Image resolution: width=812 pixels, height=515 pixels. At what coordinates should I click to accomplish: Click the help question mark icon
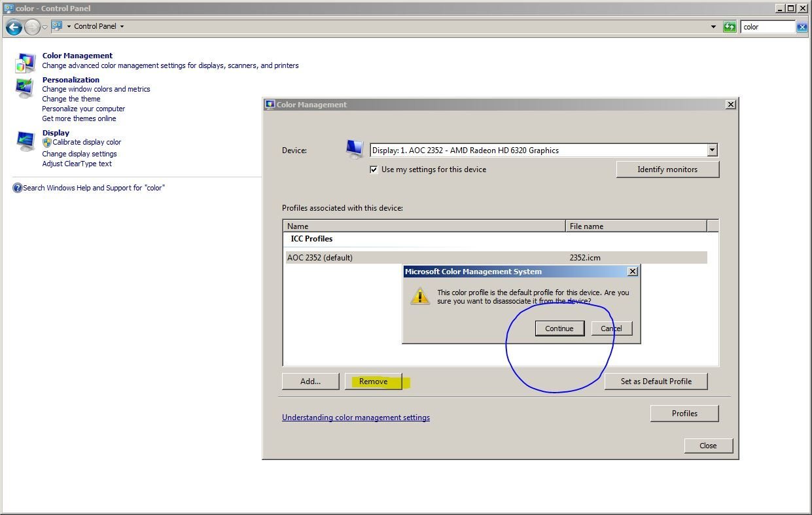pos(17,188)
